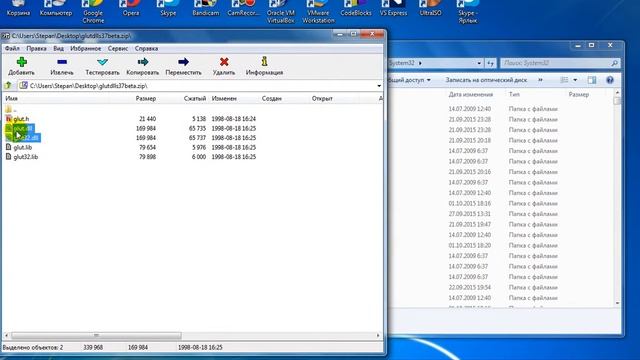The height and width of the screenshot is (360, 640).
Task: Click the 79 654 size cell
Action: (147, 147)
